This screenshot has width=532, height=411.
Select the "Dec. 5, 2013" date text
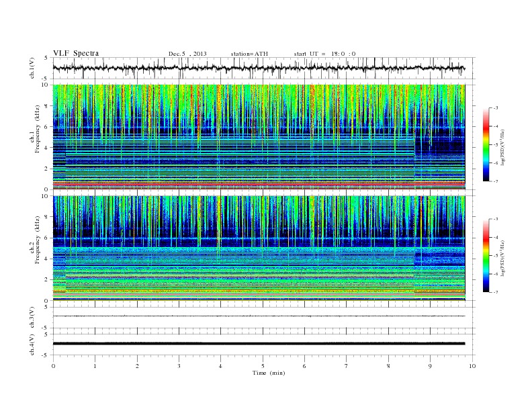pyautogui.click(x=187, y=54)
